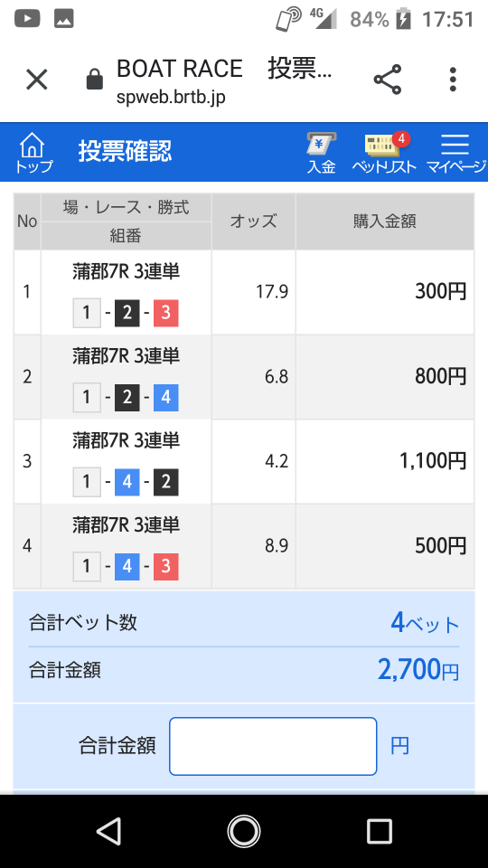Screen dimensions: 488x868
Task: Tap the Android recent apps square
Action: [380, 831]
